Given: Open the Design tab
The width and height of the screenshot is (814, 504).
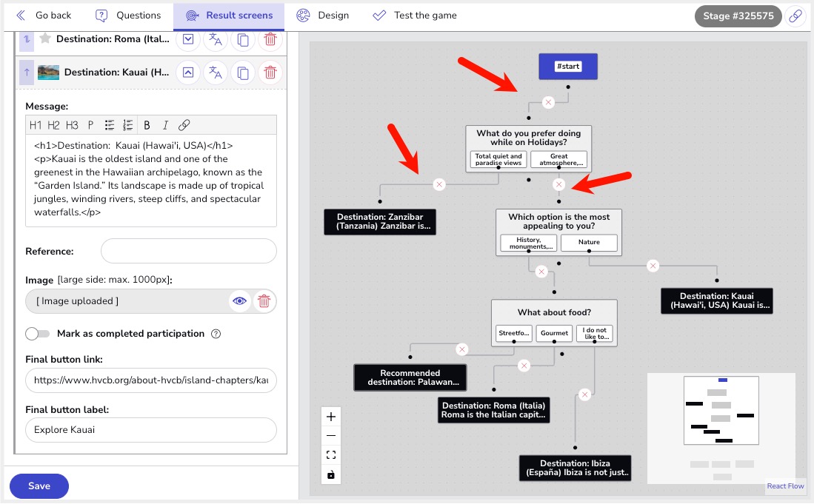Looking at the screenshot, I should pos(322,16).
